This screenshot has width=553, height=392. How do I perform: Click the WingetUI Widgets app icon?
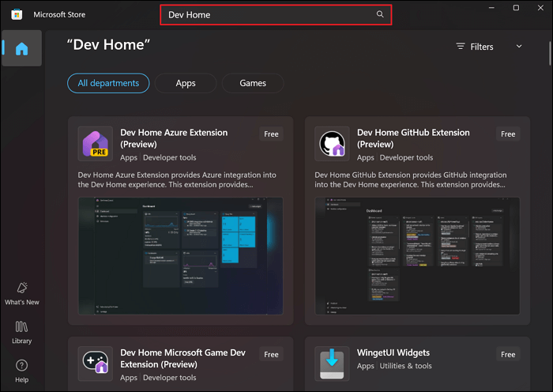coord(332,364)
